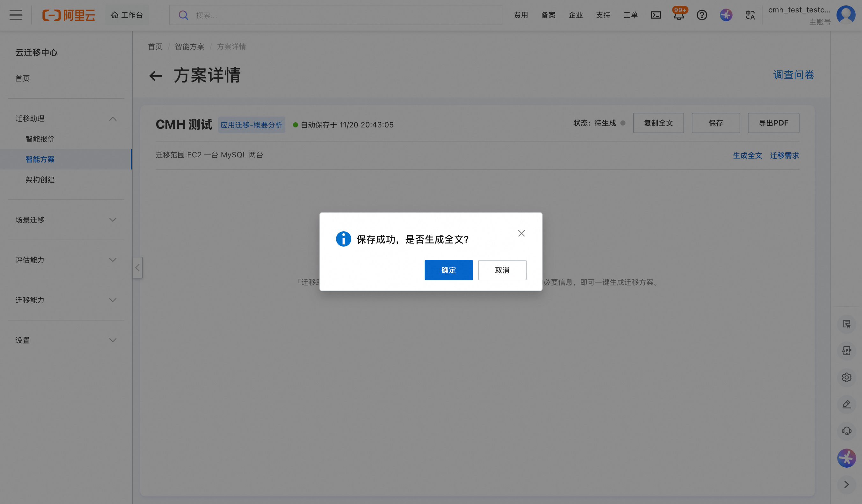862x504 pixels.
Task: Select 架构创建 in the sidebar
Action: coord(40,179)
